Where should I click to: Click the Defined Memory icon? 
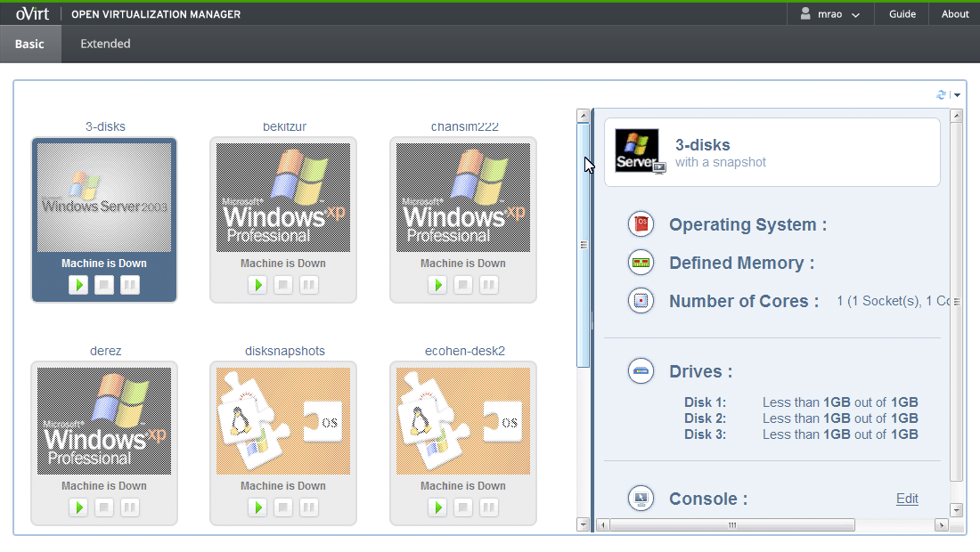(641, 263)
